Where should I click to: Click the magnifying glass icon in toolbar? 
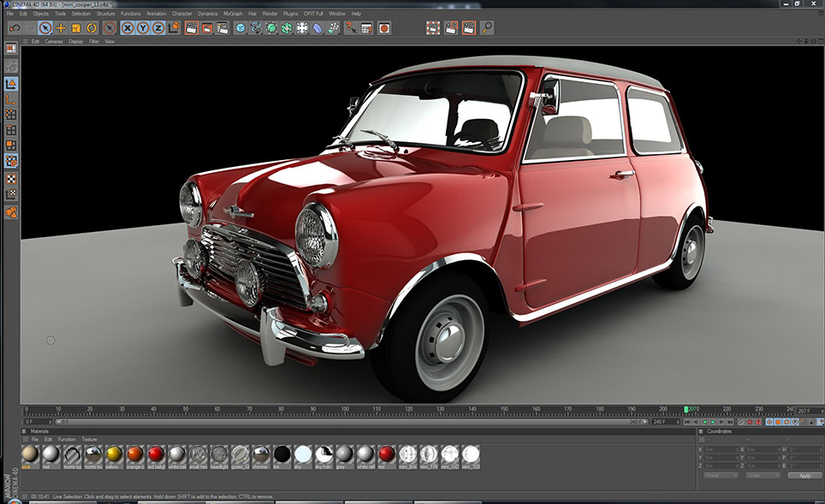tap(487, 28)
